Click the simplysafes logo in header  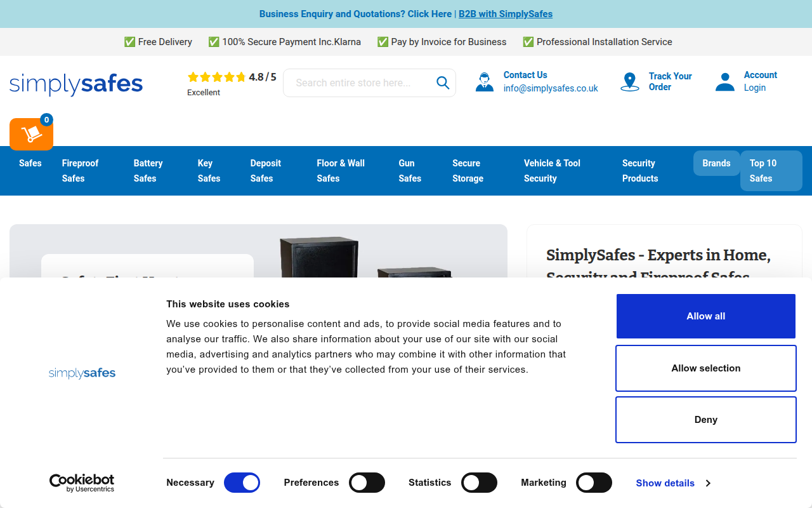(x=76, y=84)
